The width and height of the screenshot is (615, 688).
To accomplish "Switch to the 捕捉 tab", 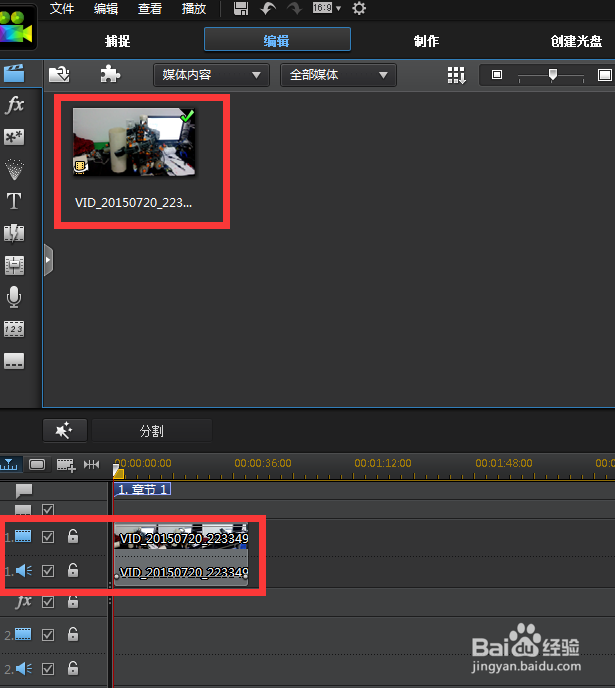I will point(118,41).
